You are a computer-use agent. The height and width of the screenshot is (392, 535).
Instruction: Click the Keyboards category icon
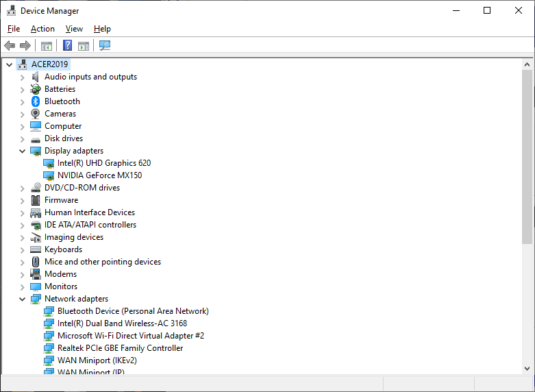tap(36, 249)
